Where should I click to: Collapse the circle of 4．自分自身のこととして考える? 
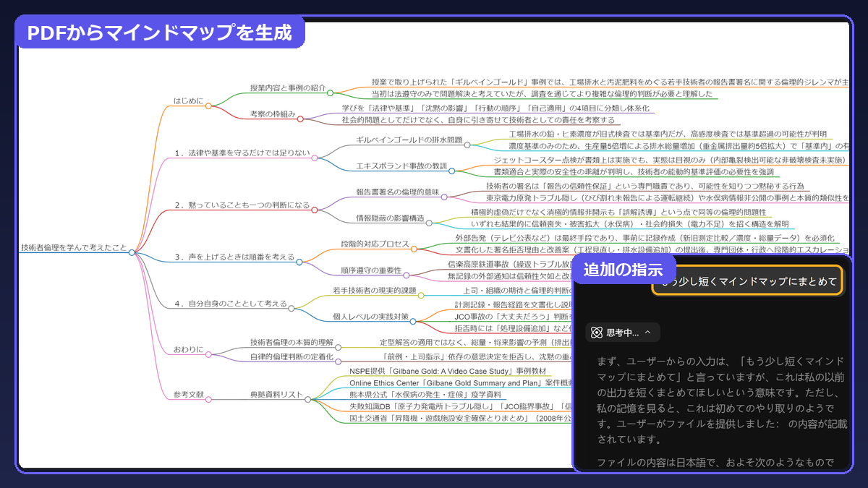292,308
